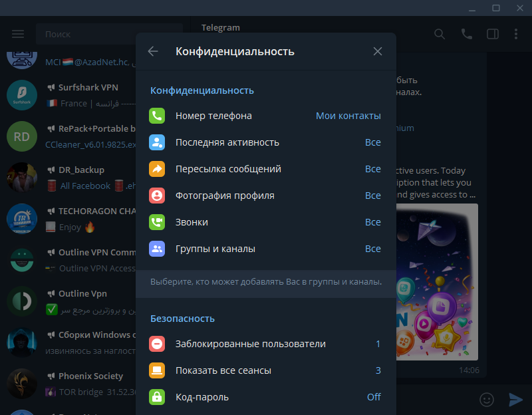Open Фотография профиля privacy setting
Image resolution: width=532 pixels, height=415 pixels.
(265, 196)
